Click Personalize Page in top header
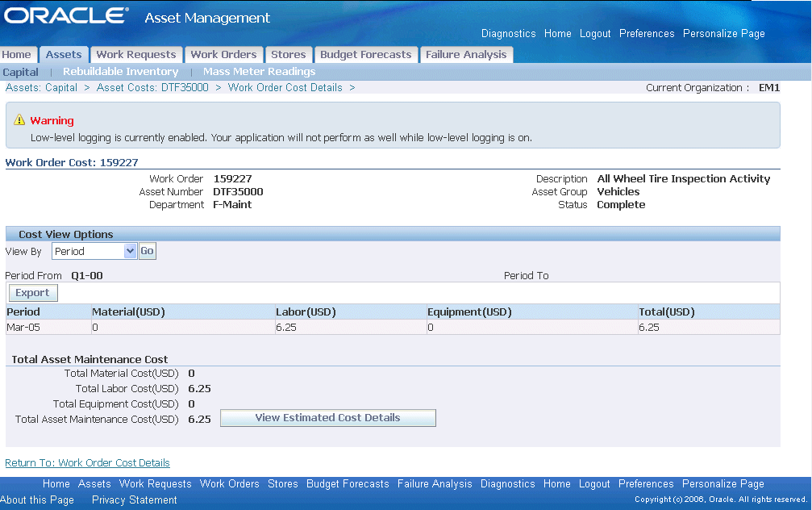This screenshot has height=510, width=812. click(x=724, y=33)
